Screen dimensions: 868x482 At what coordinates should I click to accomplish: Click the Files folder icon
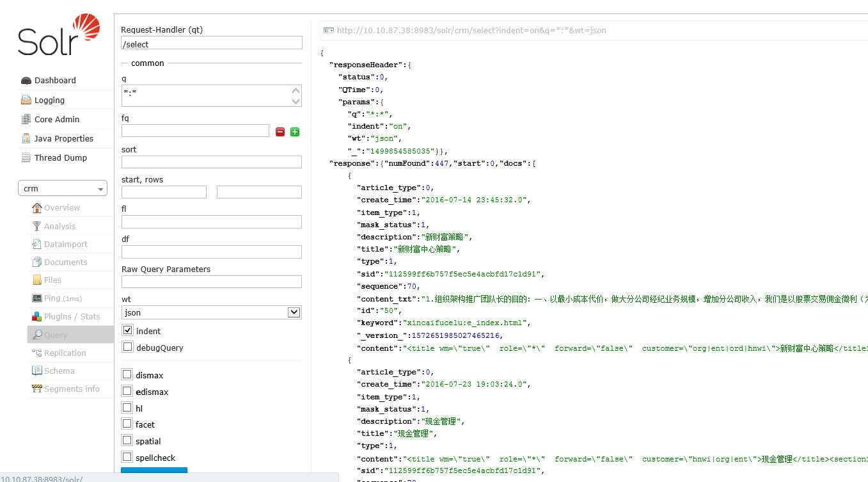point(37,280)
